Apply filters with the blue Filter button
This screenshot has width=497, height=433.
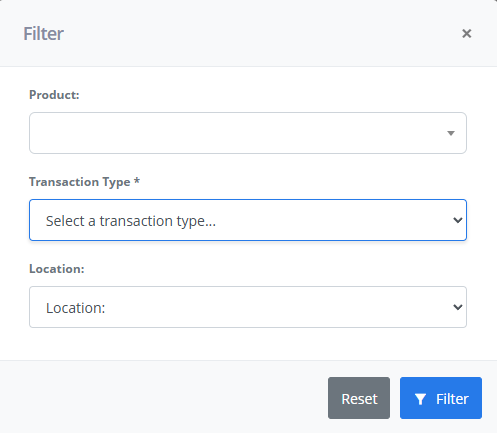441,398
